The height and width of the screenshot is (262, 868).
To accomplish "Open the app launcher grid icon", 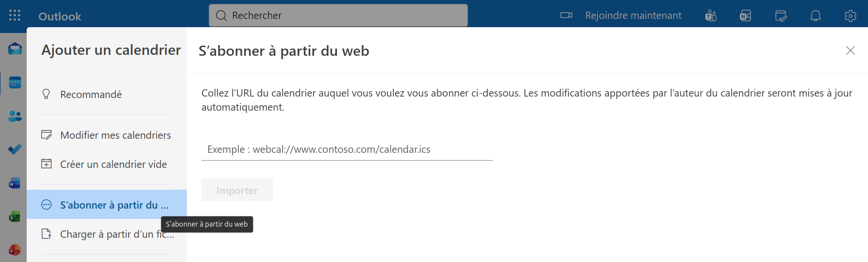I will (15, 16).
